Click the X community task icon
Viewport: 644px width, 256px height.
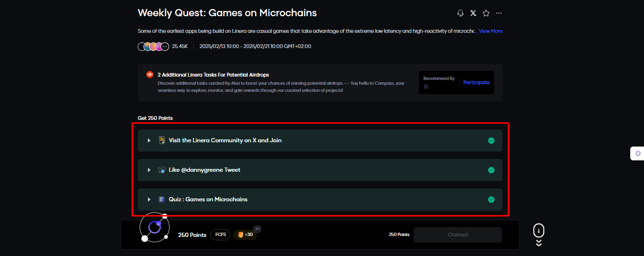pos(162,140)
